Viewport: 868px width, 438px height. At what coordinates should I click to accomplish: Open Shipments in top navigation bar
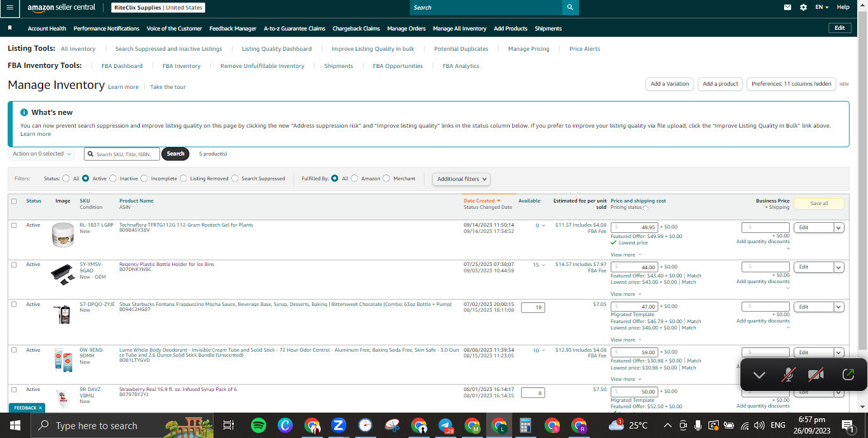pyautogui.click(x=548, y=29)
